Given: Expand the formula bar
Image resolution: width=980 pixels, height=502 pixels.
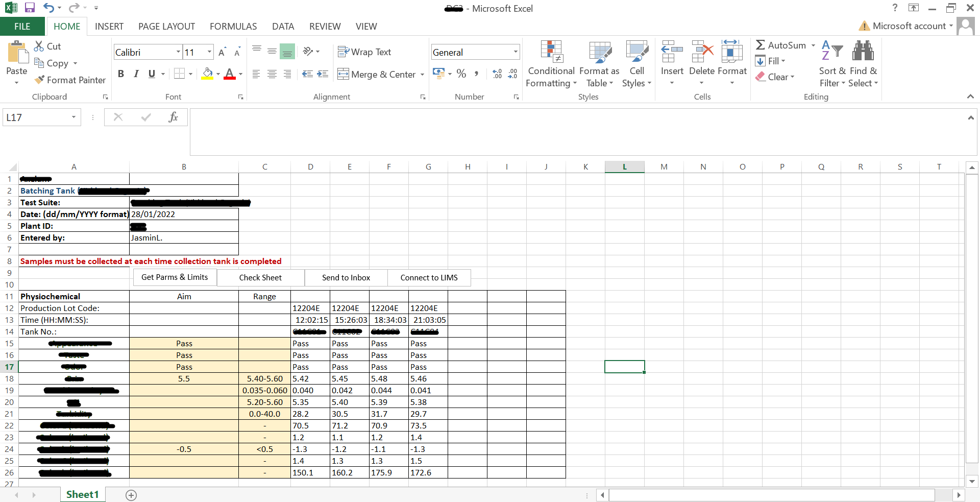Looking at the screenshot, I should 970,118.
